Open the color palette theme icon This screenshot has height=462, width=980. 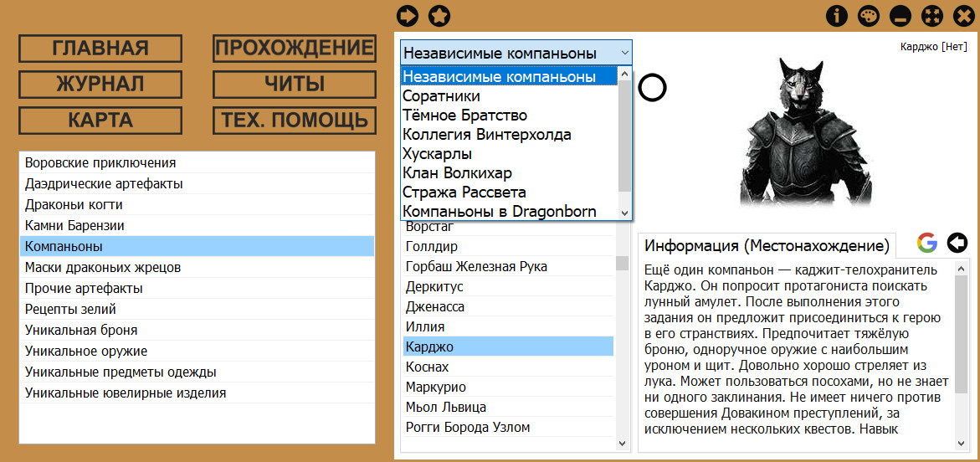[868, 16]
